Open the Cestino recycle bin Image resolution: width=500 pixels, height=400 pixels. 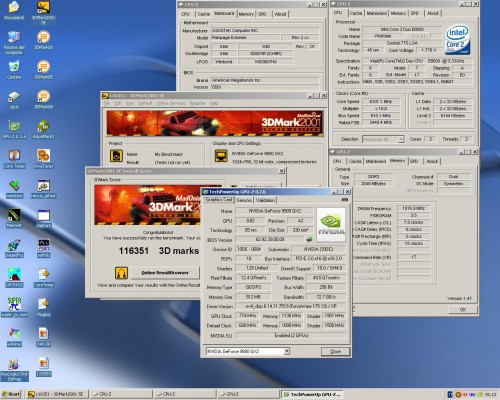click(x=14, y=70)
